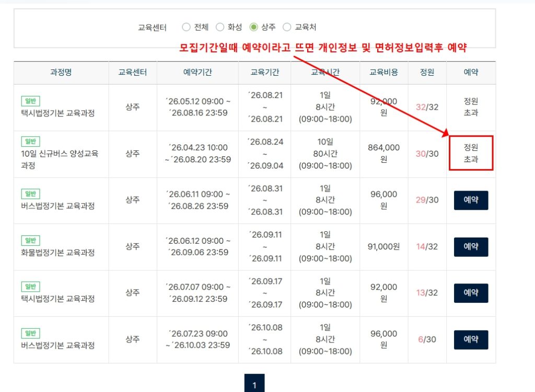Click reservation period '26.07.23 09:00 cell
This screenshot has width=535, height=392.
(x=198, y=339)
